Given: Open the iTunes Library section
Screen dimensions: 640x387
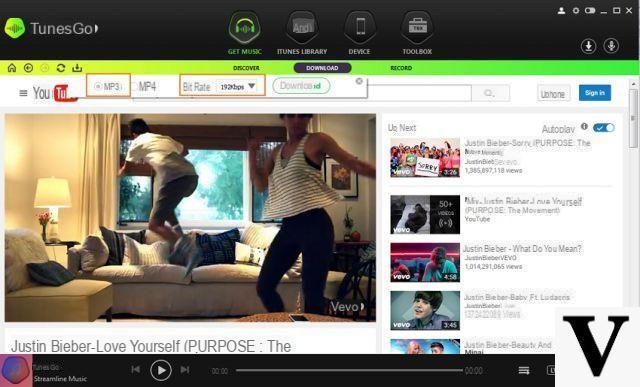Looking at the screenshot, I should [302, 33].
